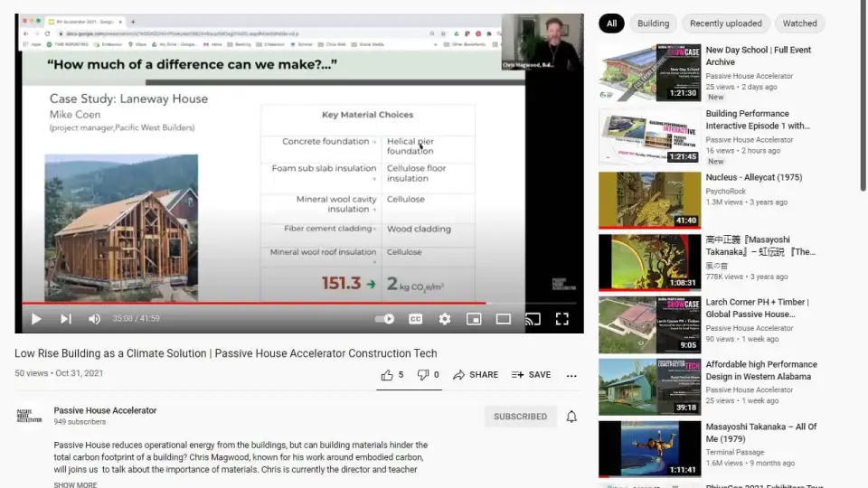Click the SUBSCRIBED button
The width and height of the screenshot is (868, 488).
(520, 417)
